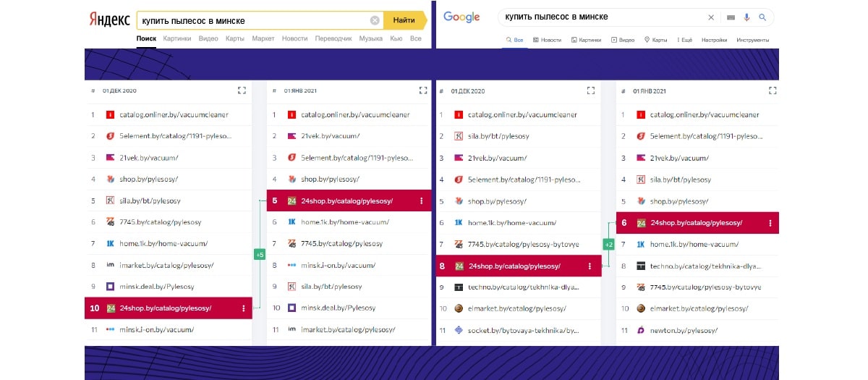Viewport: 868px width, 380px height.
Task: Open 5element.by in the Google January list
Action: tap(705, 136)
